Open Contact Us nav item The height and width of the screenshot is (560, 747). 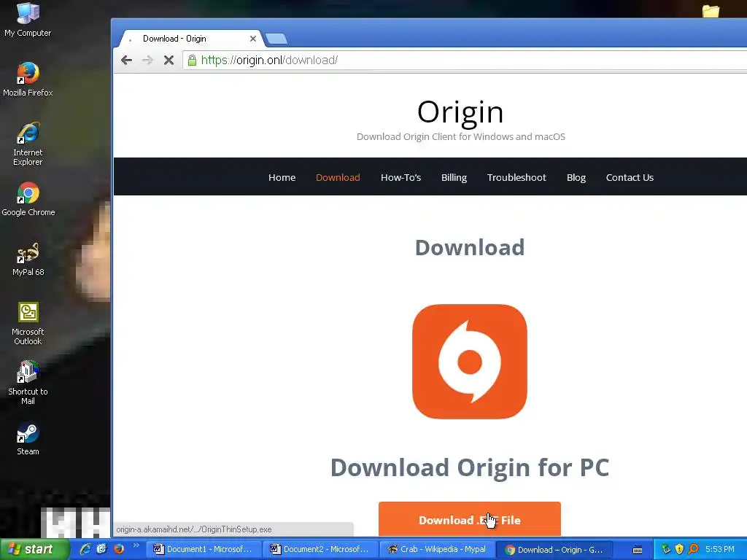coord(630,178)
